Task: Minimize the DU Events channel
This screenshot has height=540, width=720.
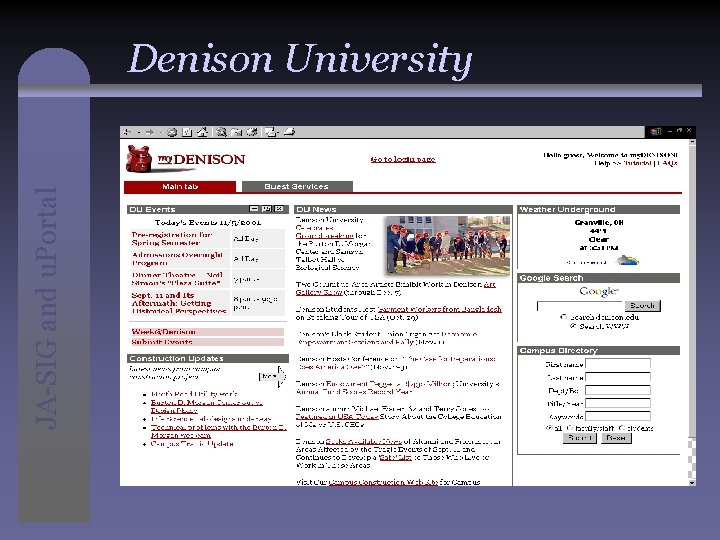Action: pos(253,209)
